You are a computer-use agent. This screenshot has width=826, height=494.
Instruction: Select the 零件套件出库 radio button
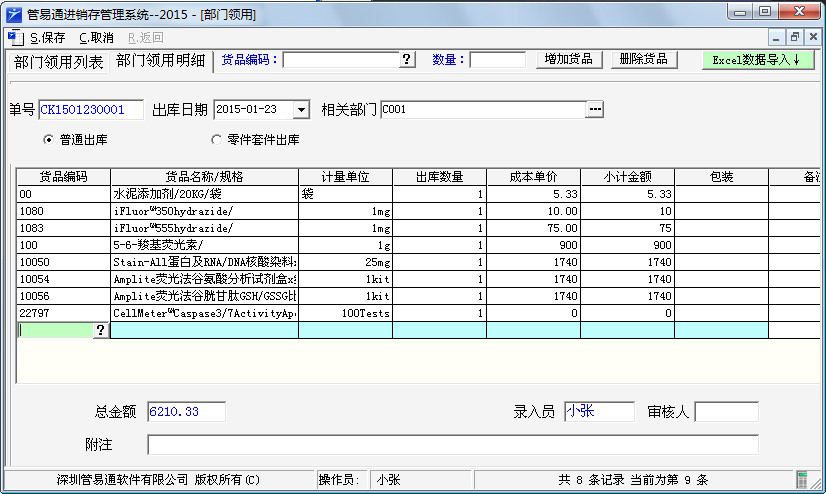click(216, 140)
